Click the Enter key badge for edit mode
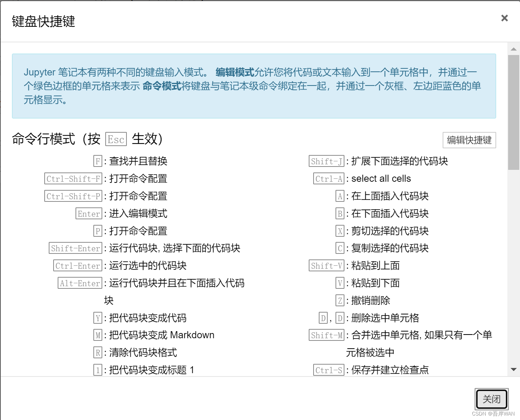Viewport: 520px width, 420px height. [89, 213]
